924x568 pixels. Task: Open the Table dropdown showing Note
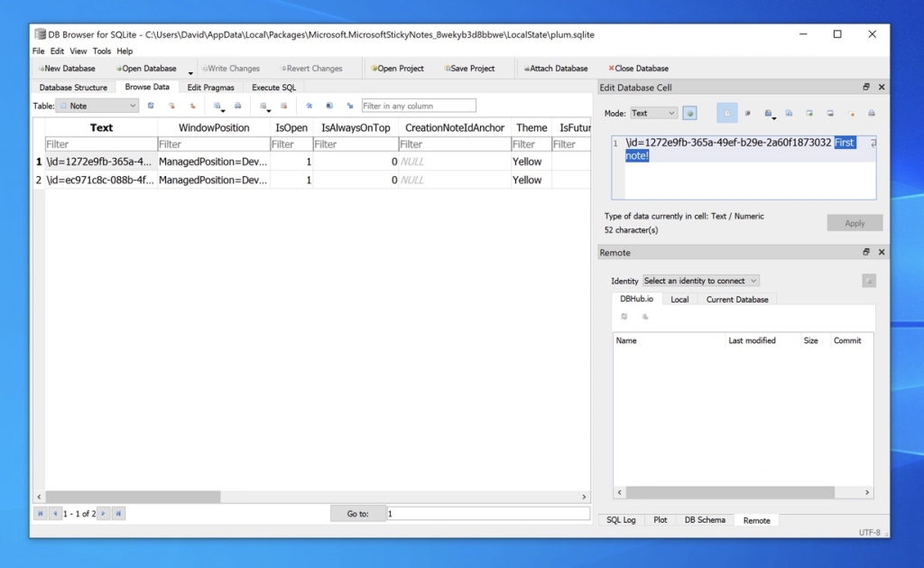97,107
